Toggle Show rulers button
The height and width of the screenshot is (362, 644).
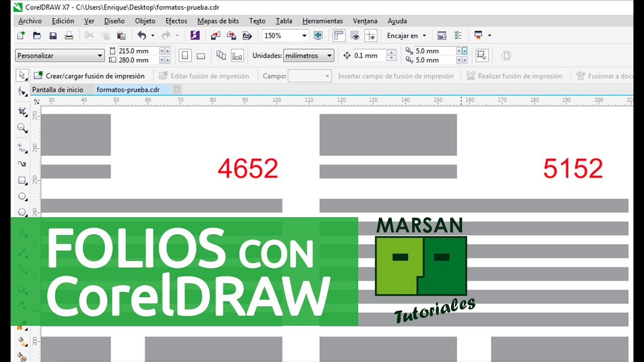(339, 36)
